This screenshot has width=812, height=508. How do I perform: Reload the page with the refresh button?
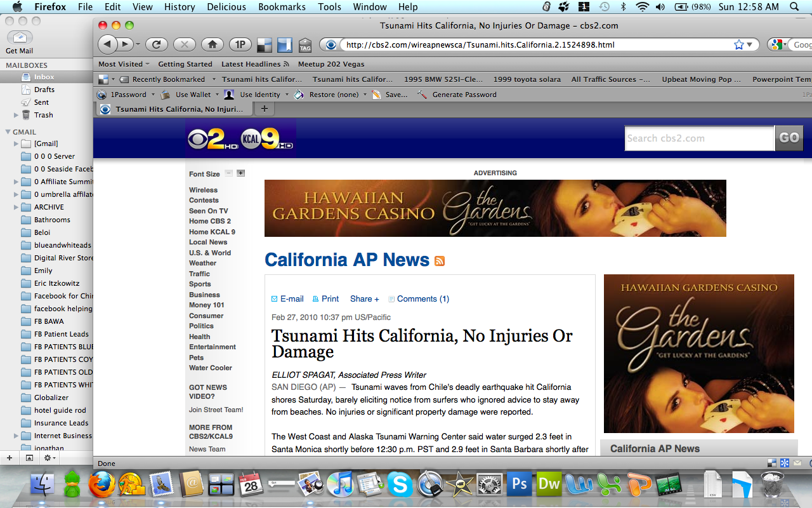(156, 44)
